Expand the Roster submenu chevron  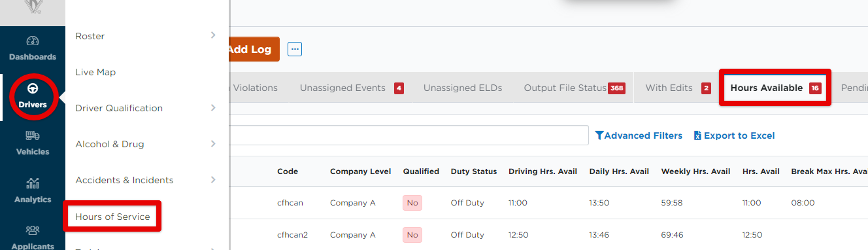[x=213, y=35]
